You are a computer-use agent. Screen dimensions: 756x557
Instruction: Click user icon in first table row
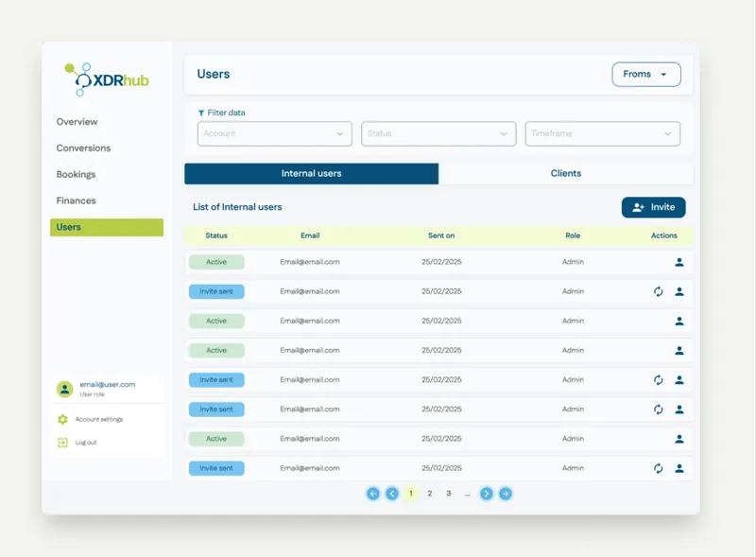point(679,262)
